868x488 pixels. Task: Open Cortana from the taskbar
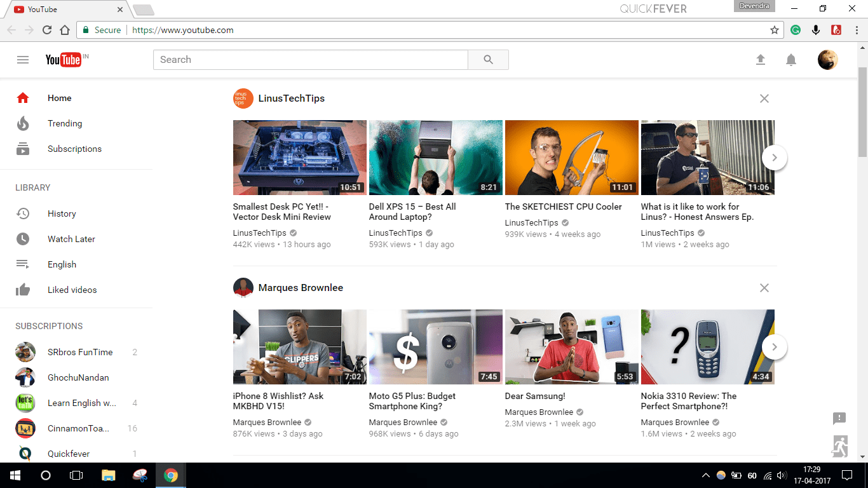point(46,475)
